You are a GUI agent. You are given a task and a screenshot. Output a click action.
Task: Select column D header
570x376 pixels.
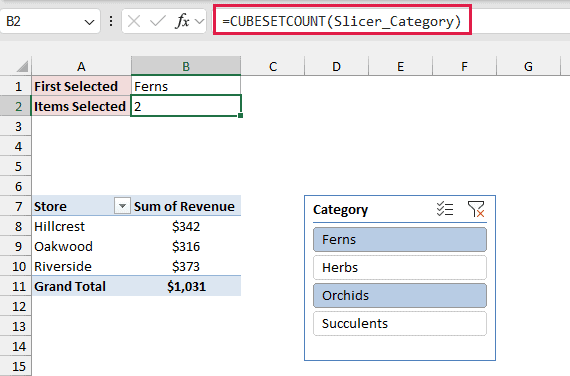tap(336, 66)
